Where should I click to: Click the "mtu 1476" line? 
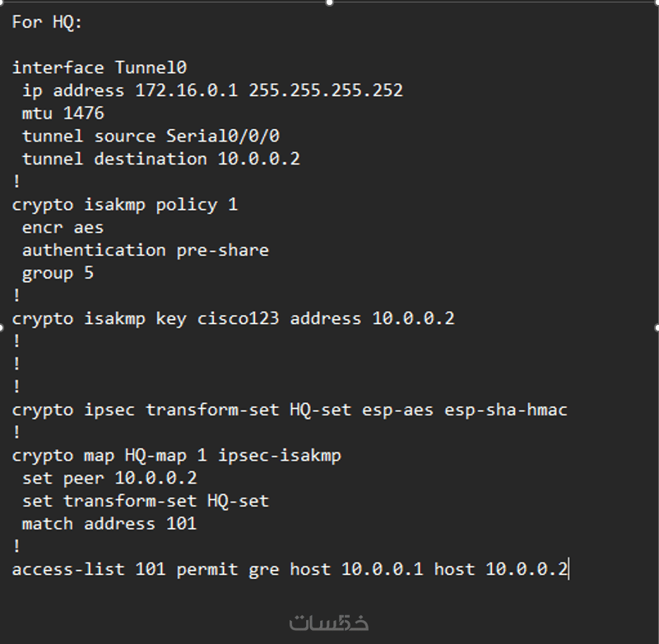(63, 113)
